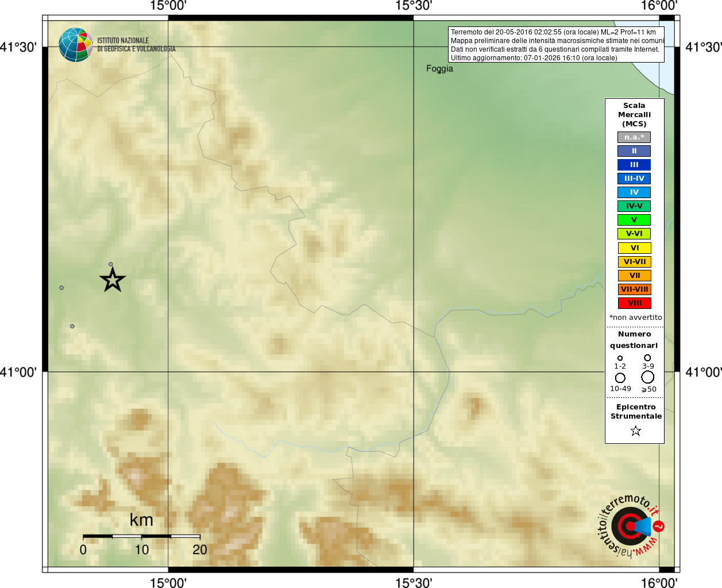Viewport: 722px width, 588px height.
Task: Click the III-IV legend swatch
Action: [634, 179]
